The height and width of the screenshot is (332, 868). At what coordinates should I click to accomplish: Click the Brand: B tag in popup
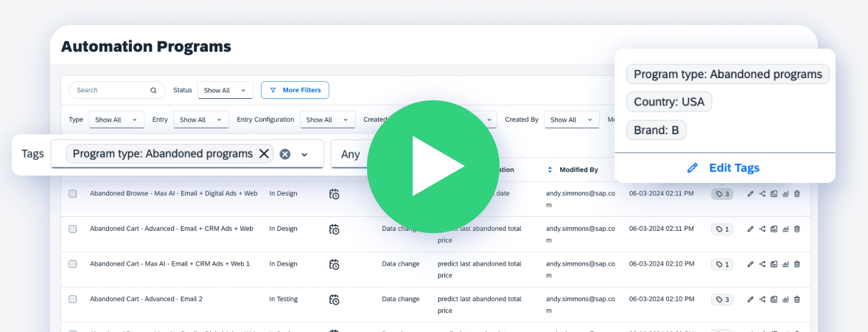657,131
